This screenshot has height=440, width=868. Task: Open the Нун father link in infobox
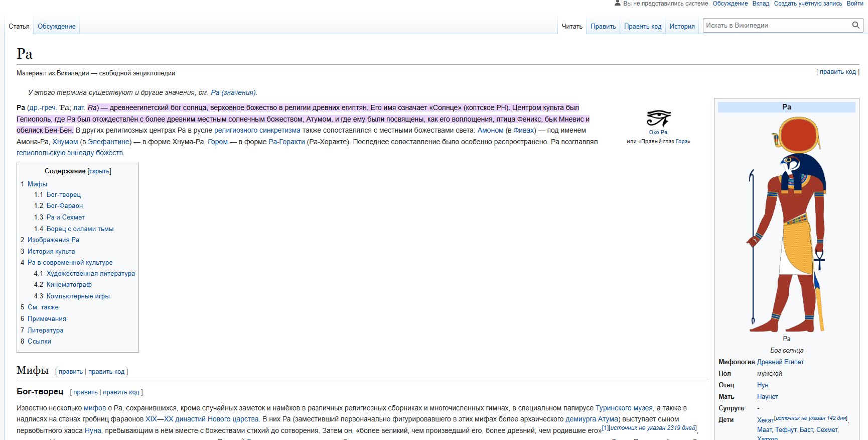[763, 385]
